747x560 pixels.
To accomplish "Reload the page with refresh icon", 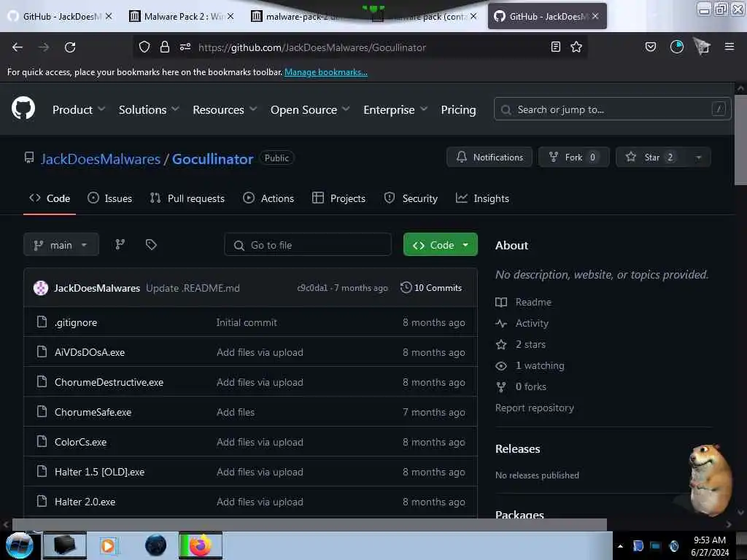I will [70, 47].
